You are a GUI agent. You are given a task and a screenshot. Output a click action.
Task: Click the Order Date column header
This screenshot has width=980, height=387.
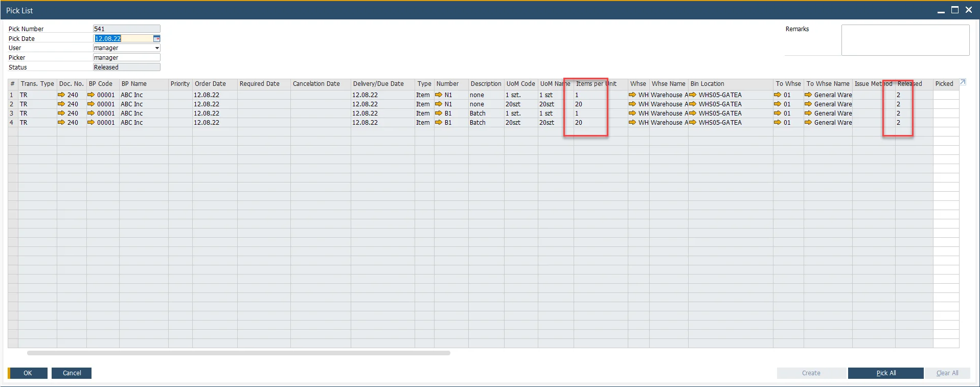click(x=215, y=84)
